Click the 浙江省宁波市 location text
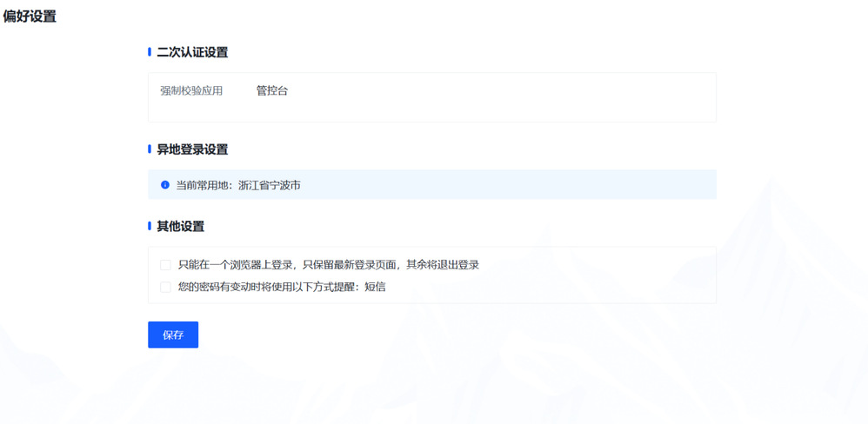Image resolution: width=868 pixels, height=424 pixels. pyautogui.click(x=270, y=185)
